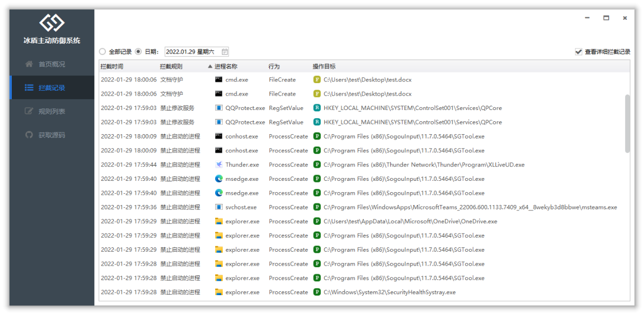
Task: Select the 日期 radio button
Action: tap(138, 52)
